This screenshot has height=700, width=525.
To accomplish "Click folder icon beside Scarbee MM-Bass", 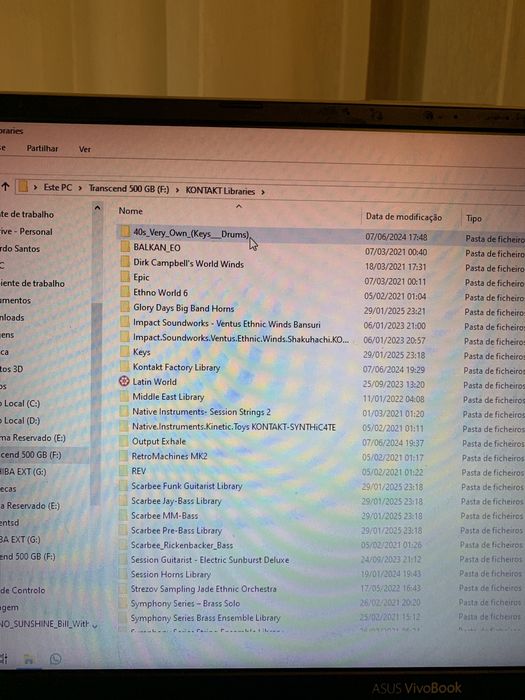I will (123, 516).
